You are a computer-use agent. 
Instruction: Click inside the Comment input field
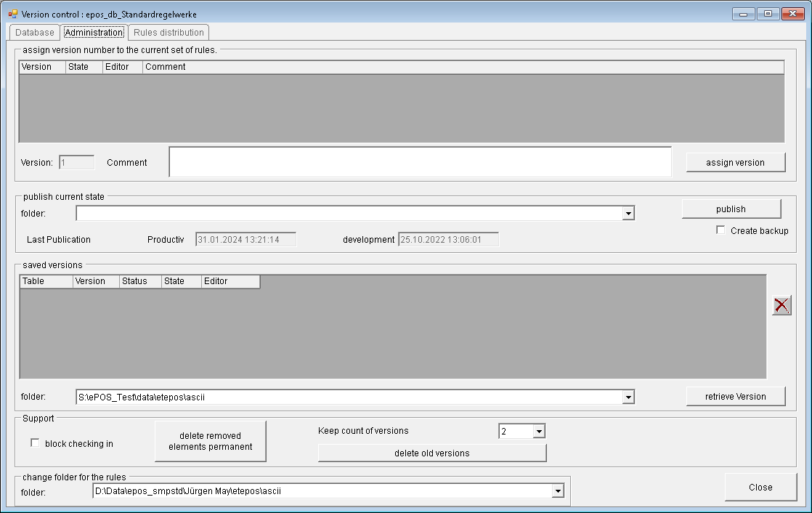tap(421, 161)
